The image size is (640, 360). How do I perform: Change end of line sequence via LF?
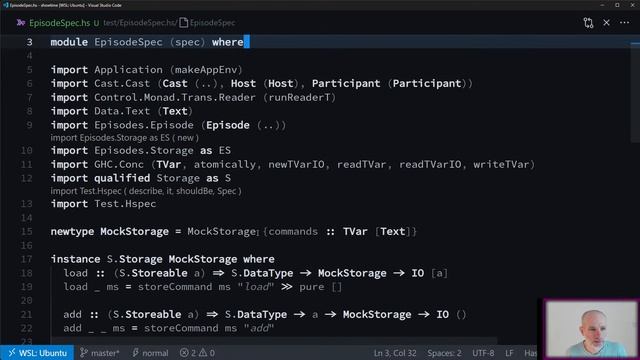[509, 353]
